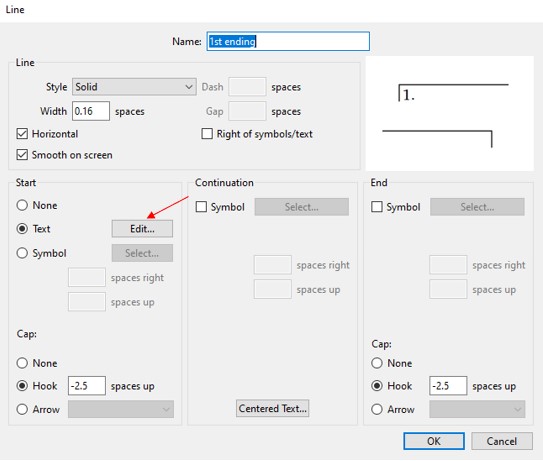
Task: Open the line Style dropdown
Action: (x=134, y=87)
